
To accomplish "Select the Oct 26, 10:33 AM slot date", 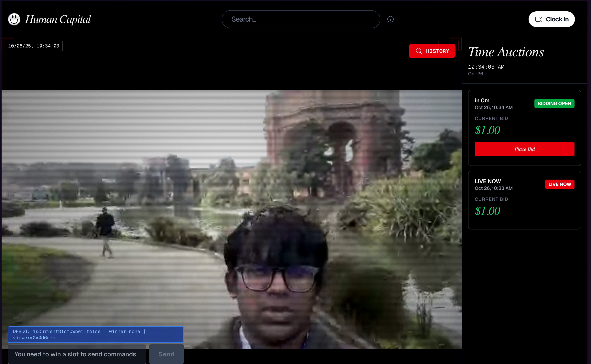I will (493, 188).
